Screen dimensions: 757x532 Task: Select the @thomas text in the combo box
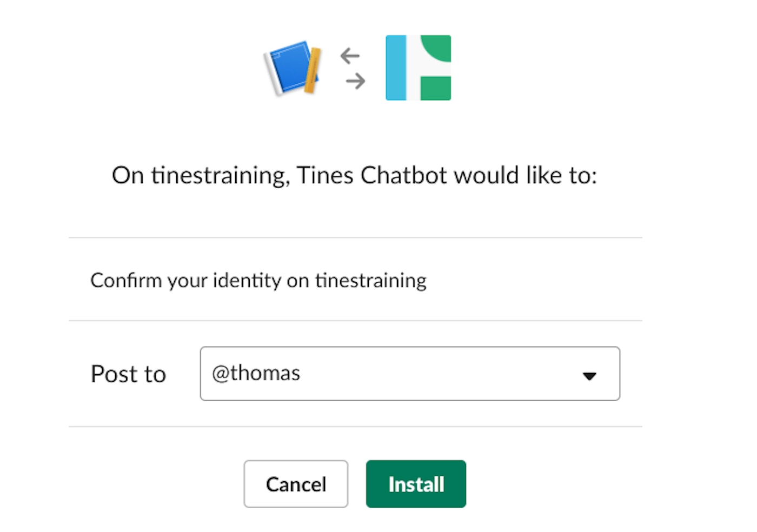click(x=256, y=373)
